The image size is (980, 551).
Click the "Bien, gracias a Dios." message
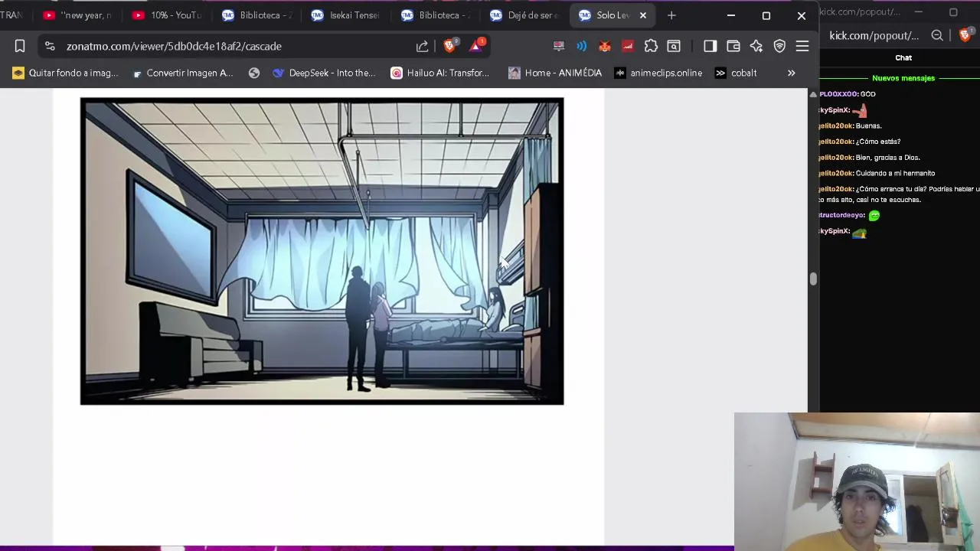(888, 158)
